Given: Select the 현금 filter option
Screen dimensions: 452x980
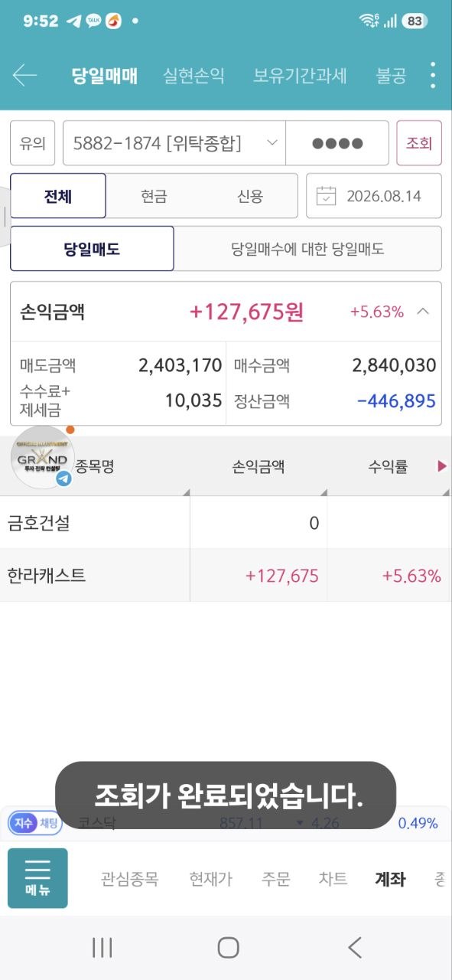Looking at the screenshot, I should pyautogui.click(x=154, y=196).
